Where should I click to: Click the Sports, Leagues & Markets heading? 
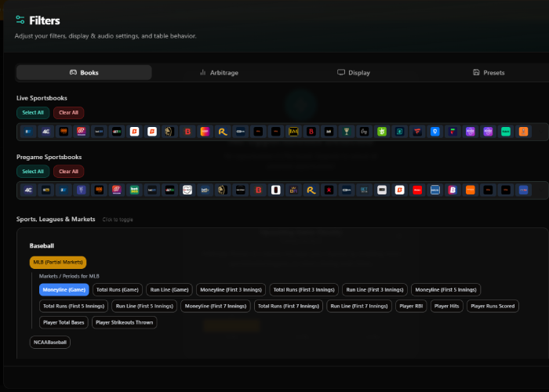[x=56, y=219]
